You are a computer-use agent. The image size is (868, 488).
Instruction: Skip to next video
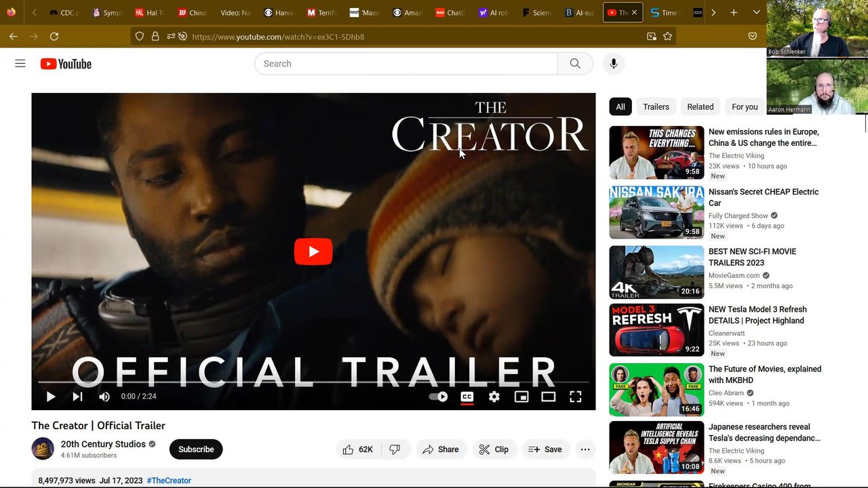point(77,397)
